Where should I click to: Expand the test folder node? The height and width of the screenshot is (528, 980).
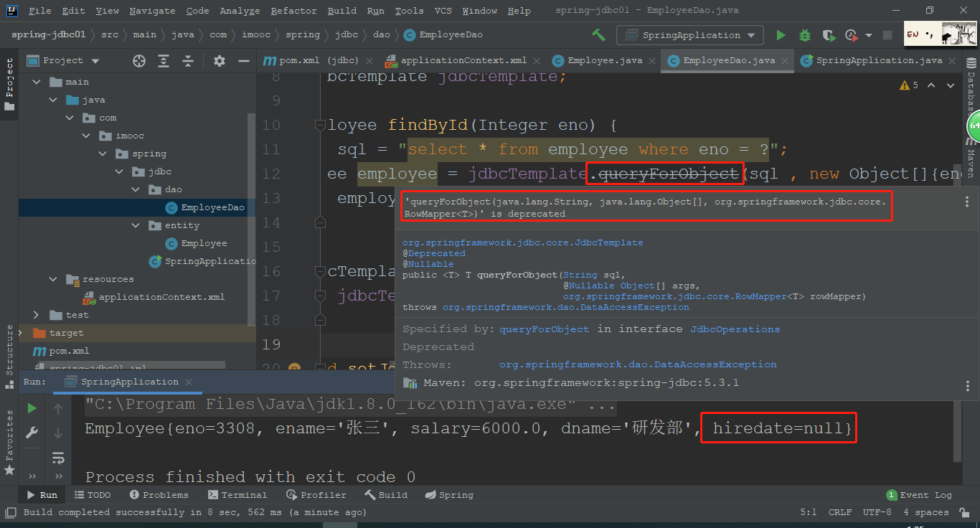click(37, 315)
